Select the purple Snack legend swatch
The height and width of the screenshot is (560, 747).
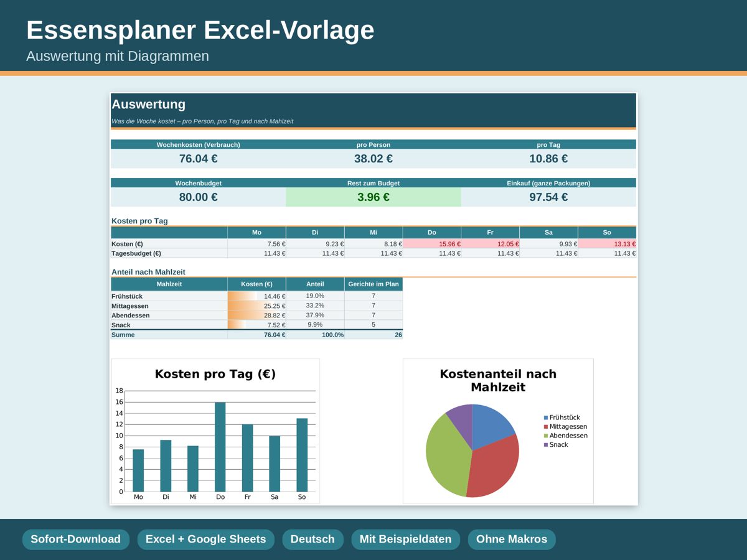(x=546, y=445)
